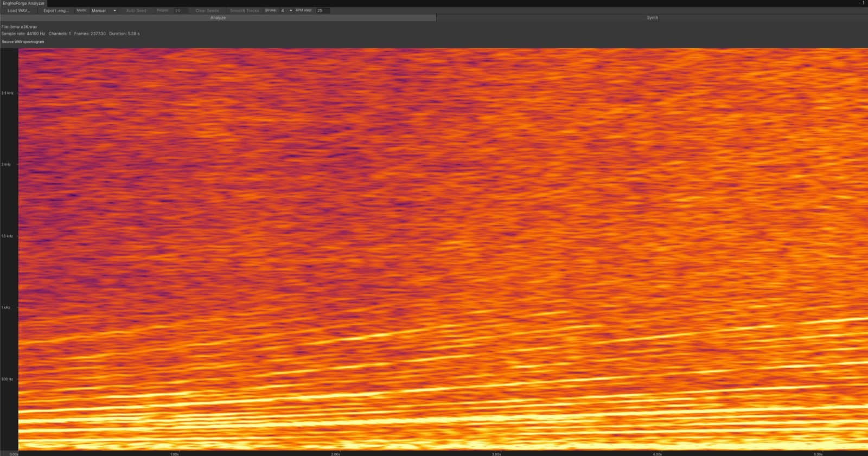Select the EngineForge Analyzer window tab
The width and height of the screenshot is (868, 456).
tap(23, 3)
